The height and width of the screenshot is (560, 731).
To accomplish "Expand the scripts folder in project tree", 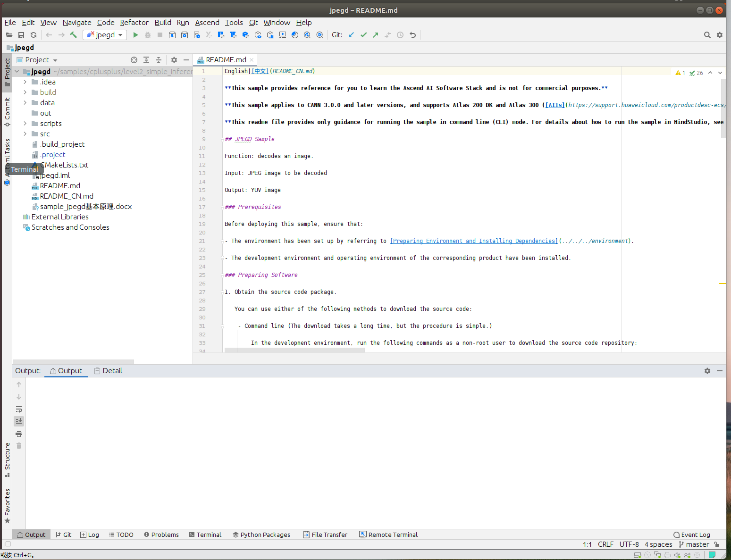I will (25, 124).
